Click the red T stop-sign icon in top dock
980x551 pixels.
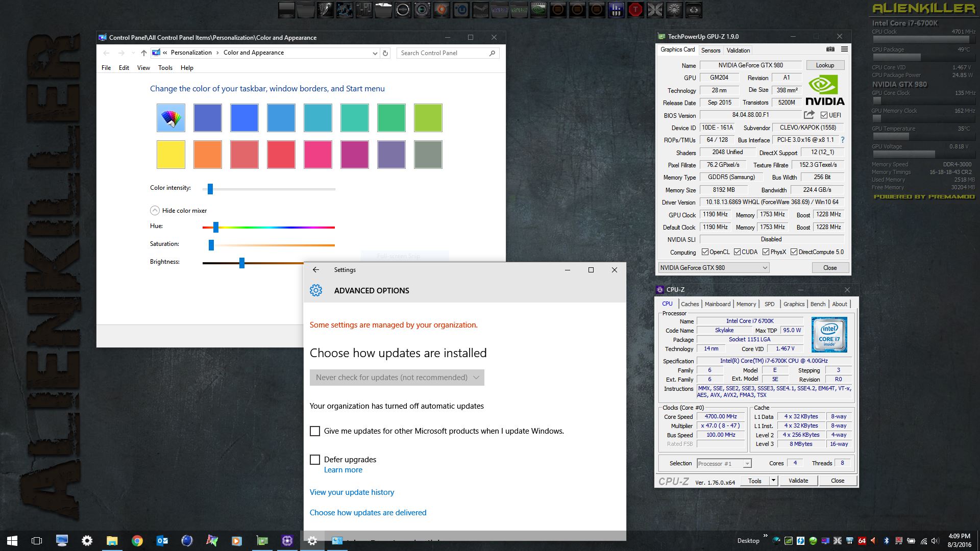635,10
